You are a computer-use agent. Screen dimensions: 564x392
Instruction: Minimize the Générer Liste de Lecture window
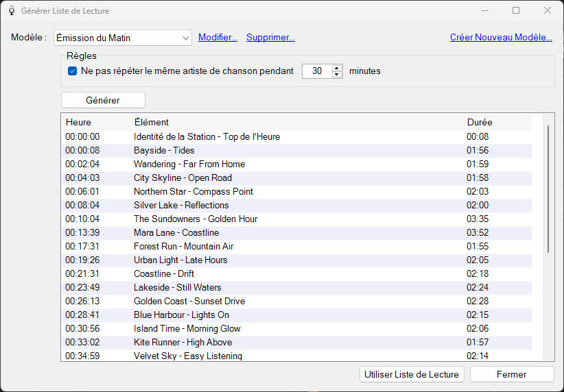point(485,10)
